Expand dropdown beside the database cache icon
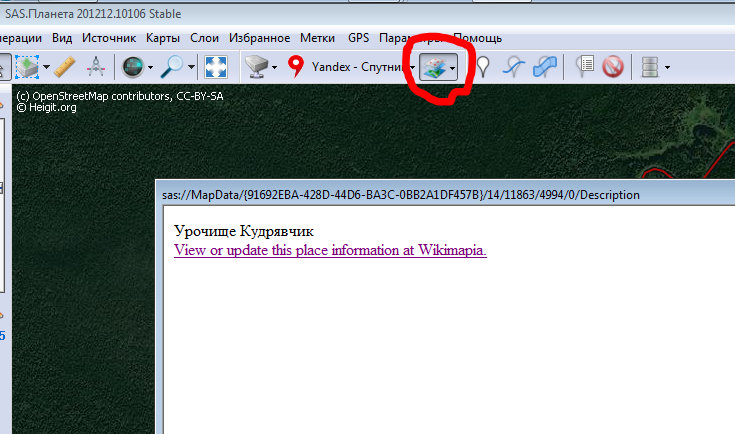The width and height of the screenshot is (735, 434). click(x=667, y=68)
